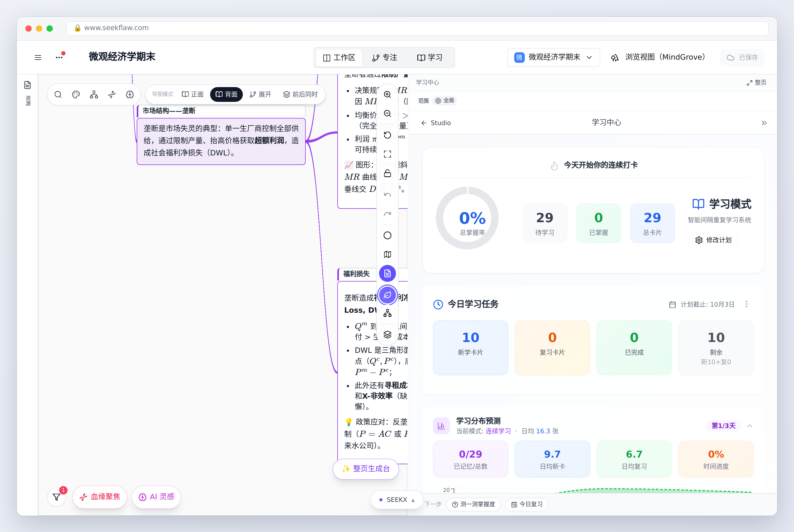
Task: Collapse the 学习分布预测 section chevron
Action: [750, 426]
